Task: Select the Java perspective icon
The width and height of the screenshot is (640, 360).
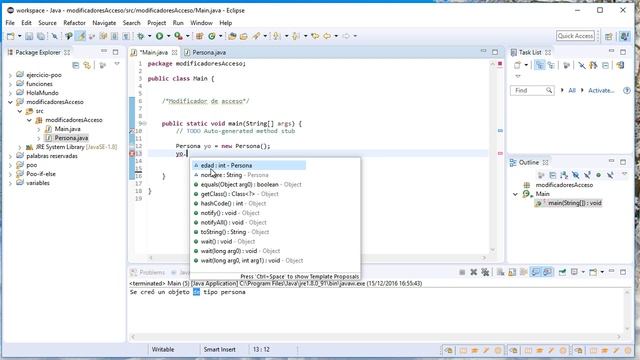Action: click(x=624, y=36)
